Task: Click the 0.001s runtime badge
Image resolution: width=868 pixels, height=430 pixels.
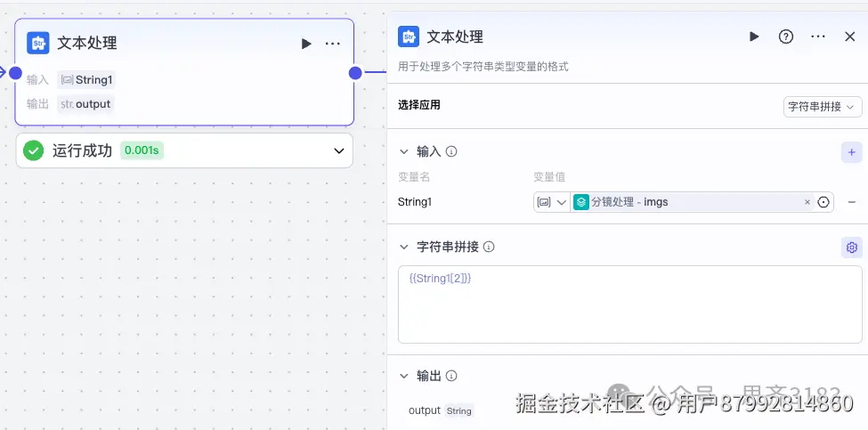Action: tap(142, 150)
